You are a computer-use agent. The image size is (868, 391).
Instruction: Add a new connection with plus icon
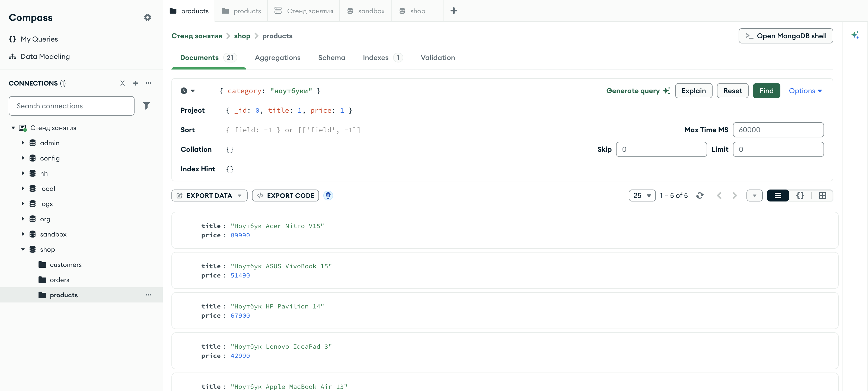click(135, 83)
